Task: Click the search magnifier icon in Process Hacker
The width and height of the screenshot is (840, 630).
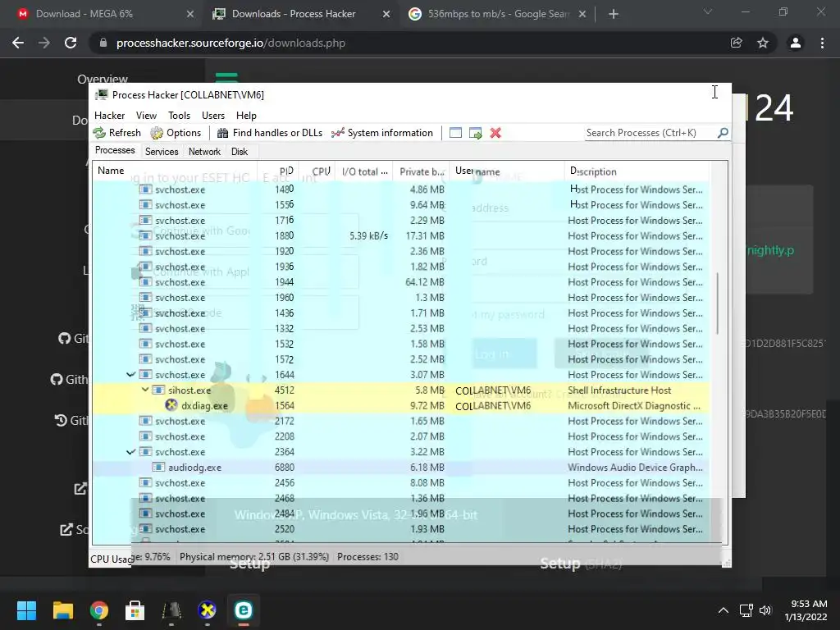Action: (x=723, y=132)
